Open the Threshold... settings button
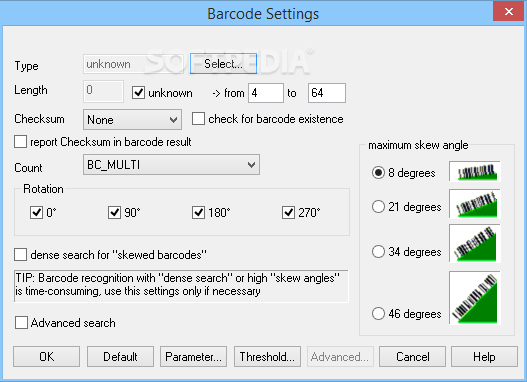Screen dimensions: 527x382 point(267,356)
